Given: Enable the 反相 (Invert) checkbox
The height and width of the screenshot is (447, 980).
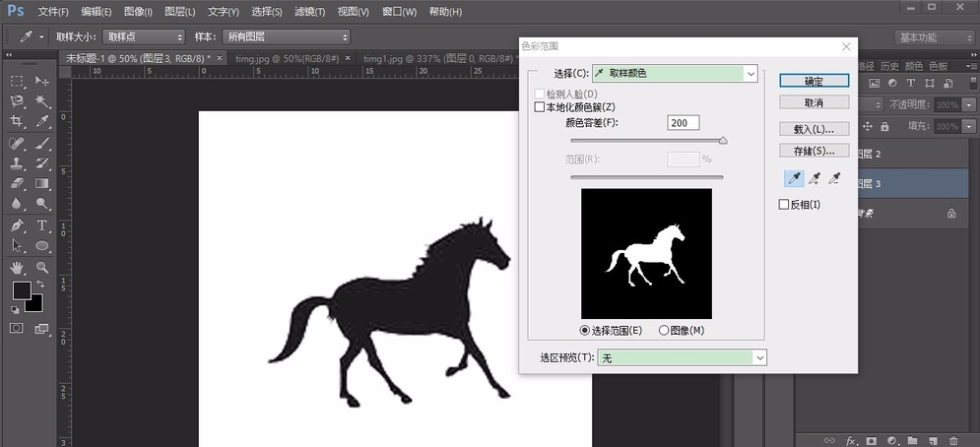Looking at the screenshot, I should 784,205.
